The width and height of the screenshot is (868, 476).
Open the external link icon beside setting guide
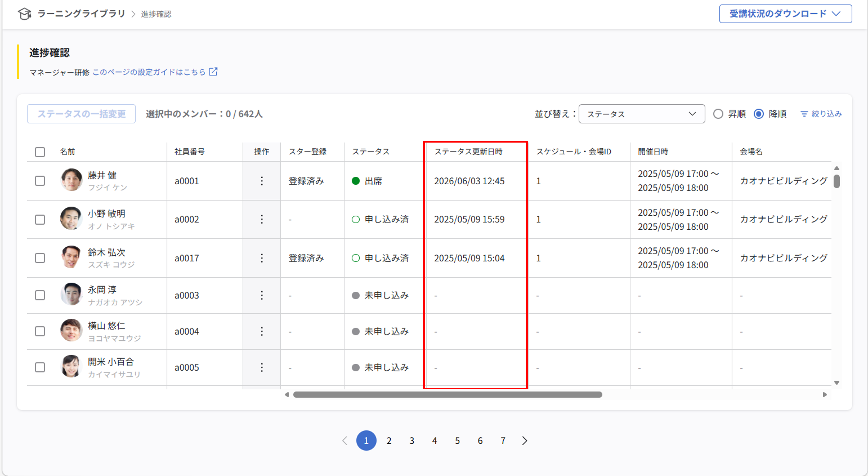213,71
